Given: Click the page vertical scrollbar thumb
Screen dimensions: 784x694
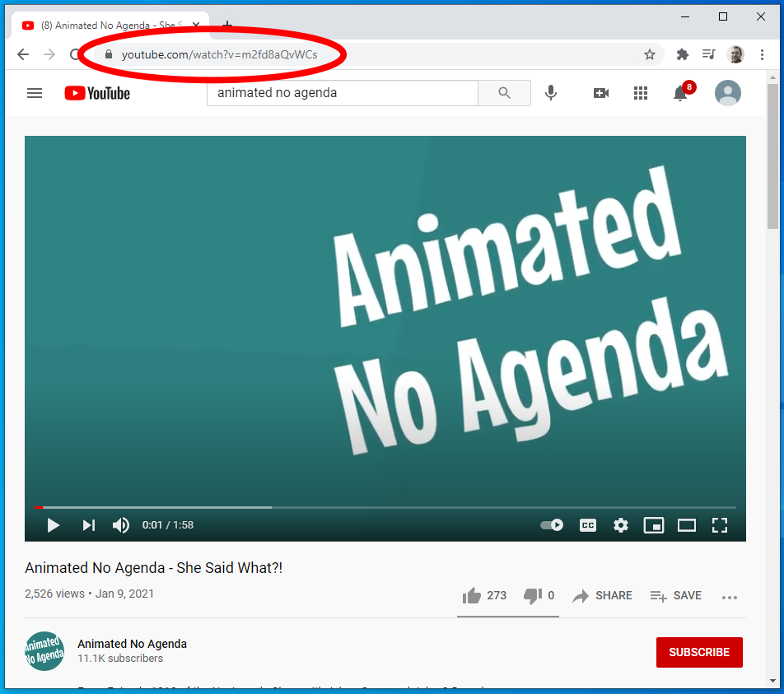Looking at the screenshot, I should (772, 156).
